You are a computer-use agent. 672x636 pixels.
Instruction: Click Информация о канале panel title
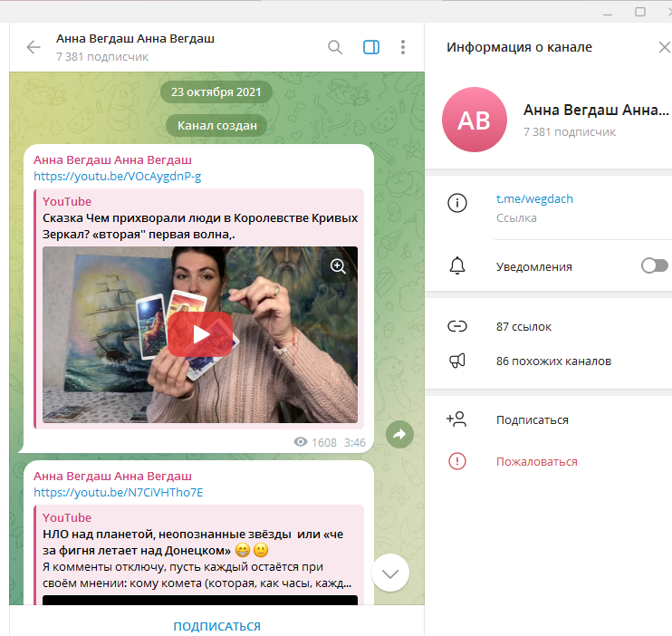point(520,47)
